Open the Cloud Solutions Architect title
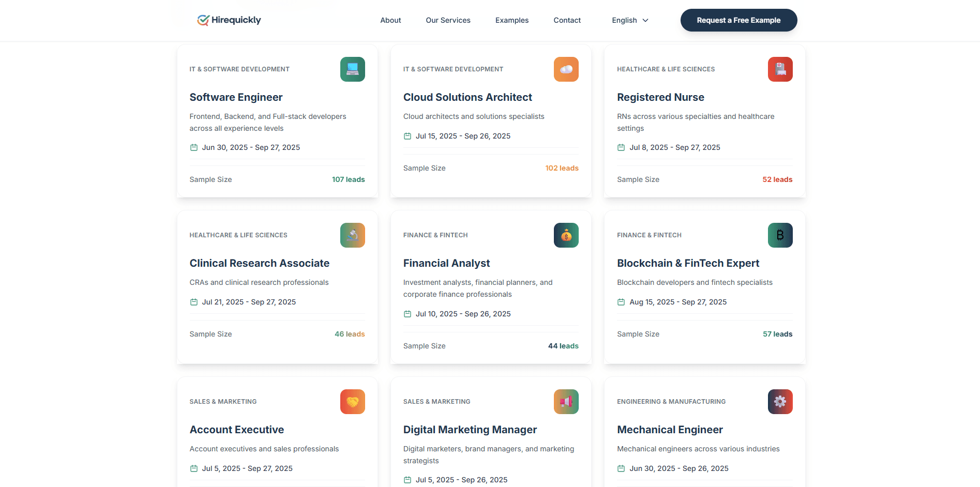Viewport: 980px width, 487px height. pyautogui.click(x=468, y=97)
